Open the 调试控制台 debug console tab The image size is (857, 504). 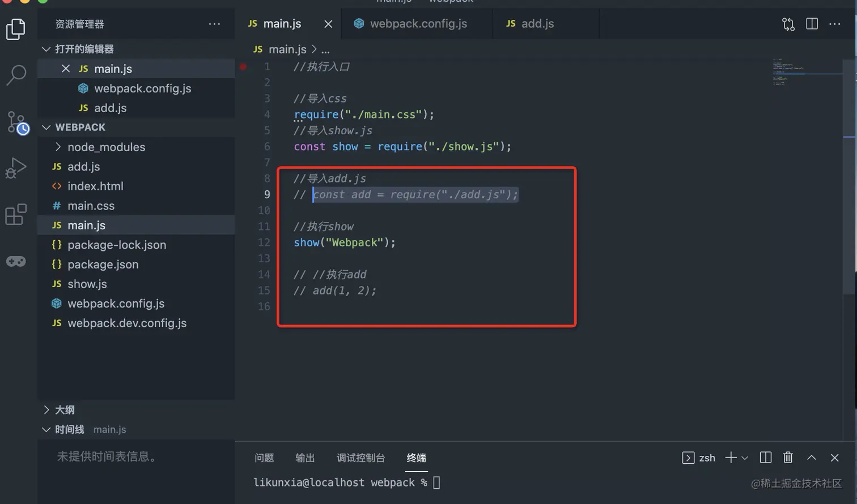tap(361, 458)
